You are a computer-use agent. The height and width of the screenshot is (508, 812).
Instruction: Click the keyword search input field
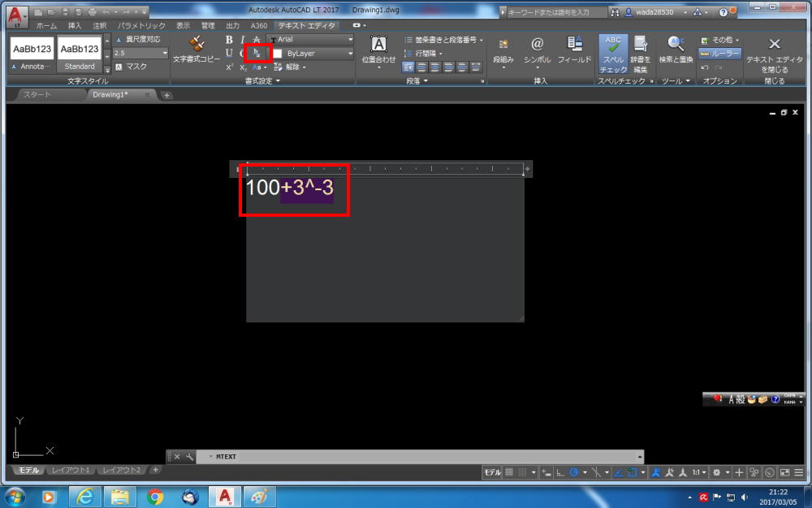pos(555,12)
